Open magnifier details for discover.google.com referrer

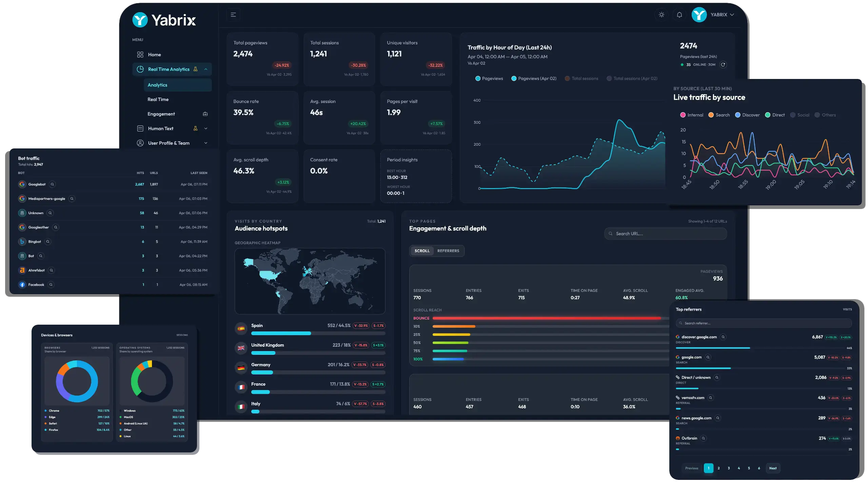click(x=723, y=337)
